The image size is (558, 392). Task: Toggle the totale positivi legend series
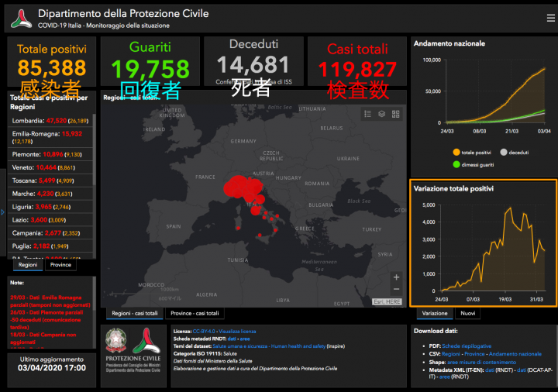point(456,152)
